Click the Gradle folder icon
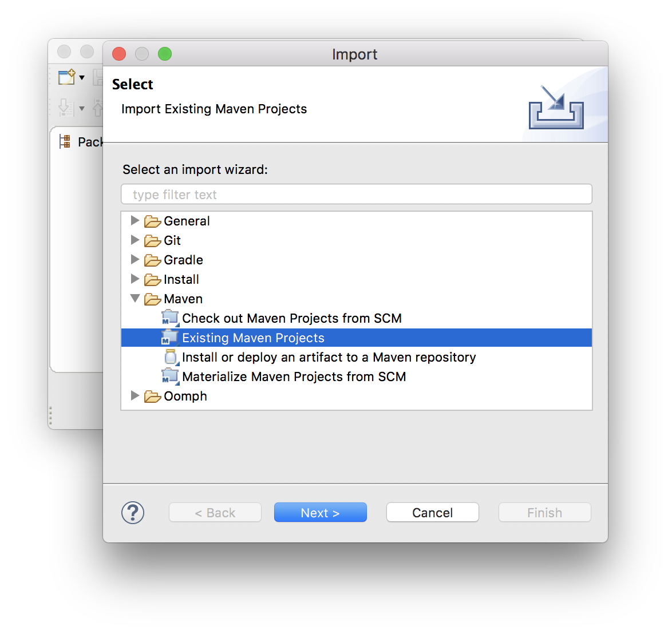672x634 pixels. 153,260
